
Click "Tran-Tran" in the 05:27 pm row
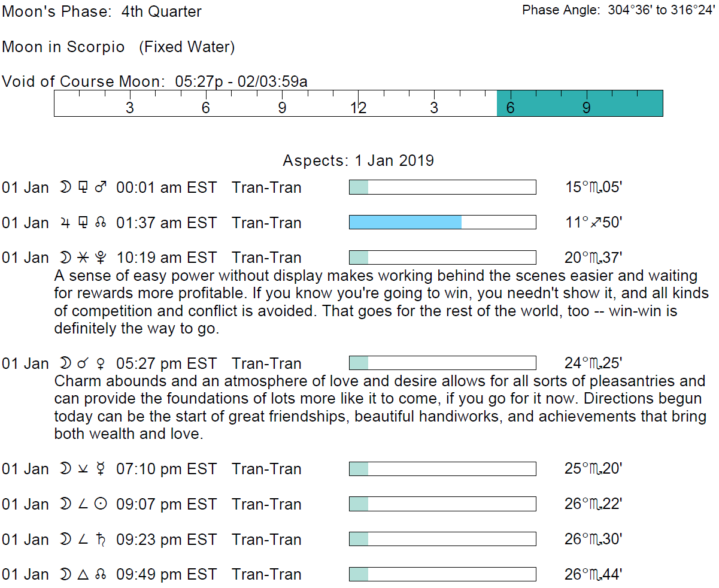[266, 363]
